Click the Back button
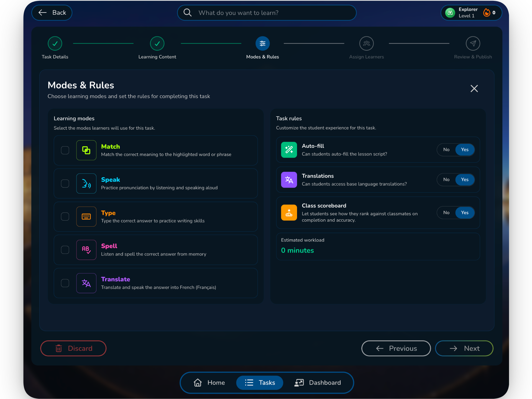Image resolution: width=532 pixels, height=399 pixels. click(x=52, y=13)
